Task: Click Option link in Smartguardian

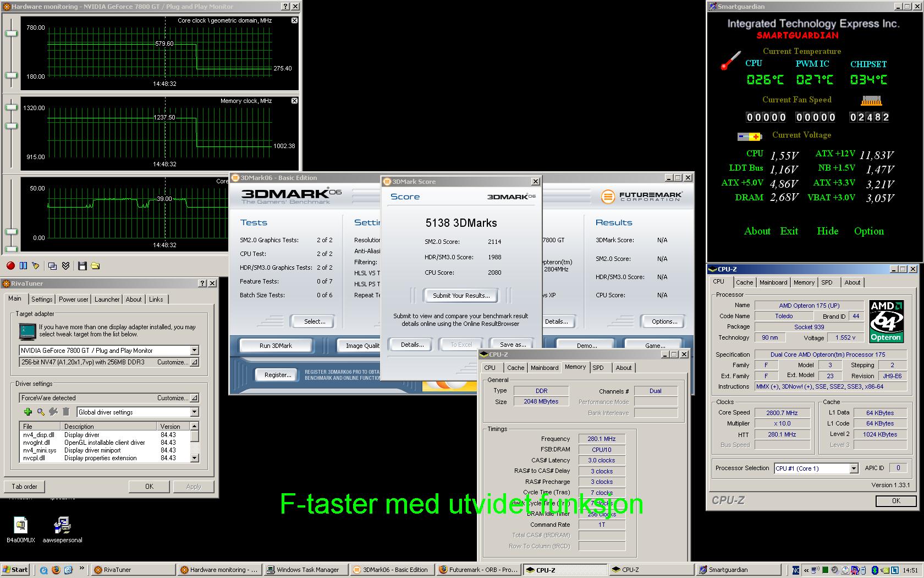Action: [869, 231]
